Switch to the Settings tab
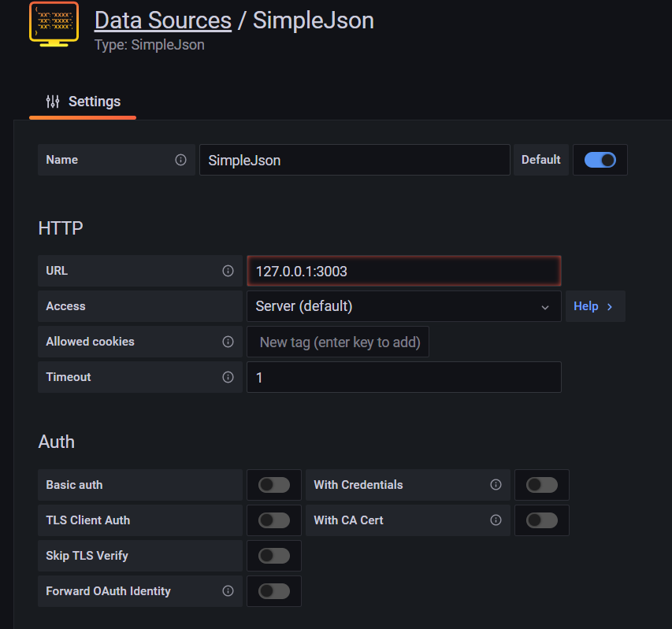 (83, 102)
